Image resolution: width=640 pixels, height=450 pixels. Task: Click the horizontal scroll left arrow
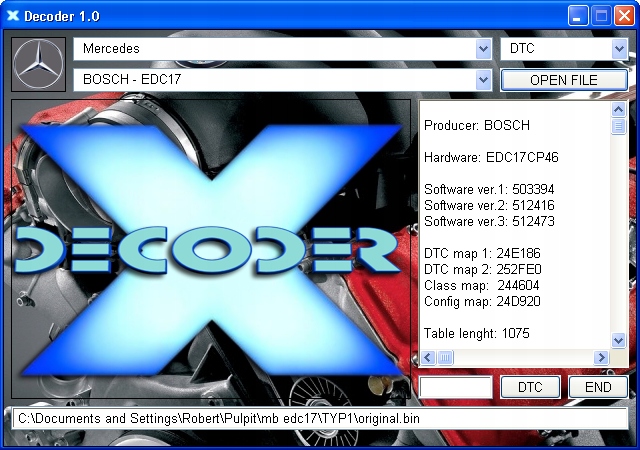click(428, 358)
